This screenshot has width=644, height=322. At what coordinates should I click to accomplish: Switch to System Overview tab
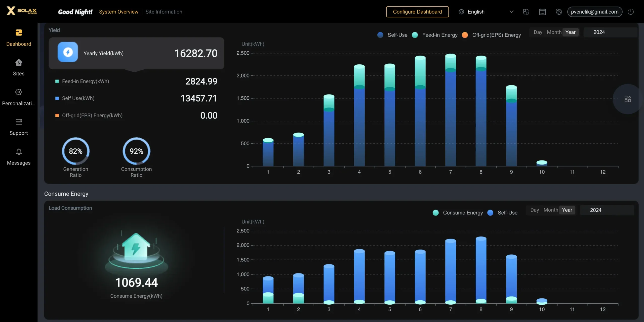tap(118, 12)
